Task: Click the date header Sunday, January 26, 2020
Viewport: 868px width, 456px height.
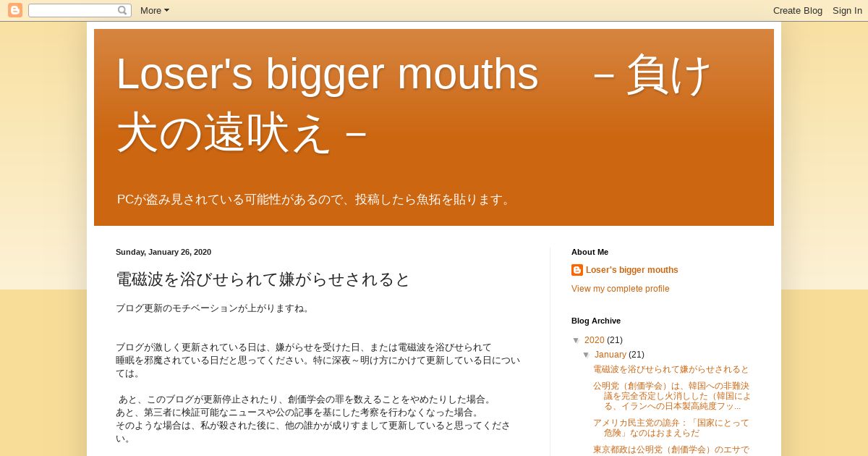Action: (163, 252)
